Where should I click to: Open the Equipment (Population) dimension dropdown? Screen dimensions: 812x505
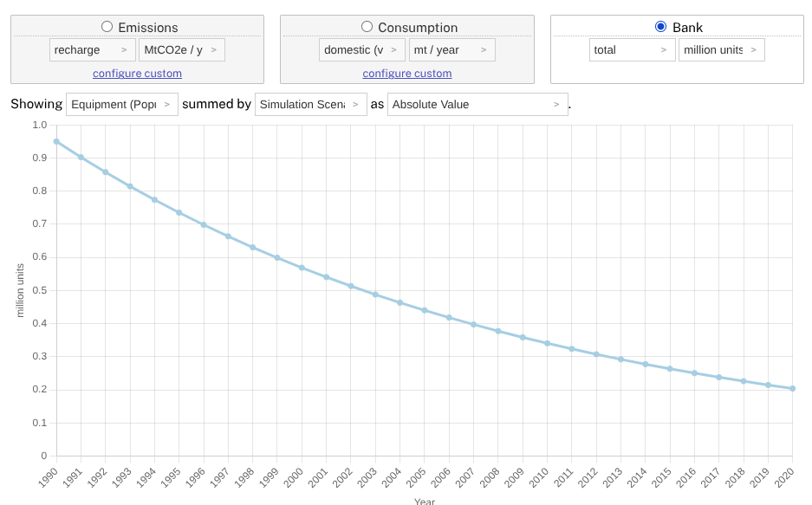coord(121,104)
